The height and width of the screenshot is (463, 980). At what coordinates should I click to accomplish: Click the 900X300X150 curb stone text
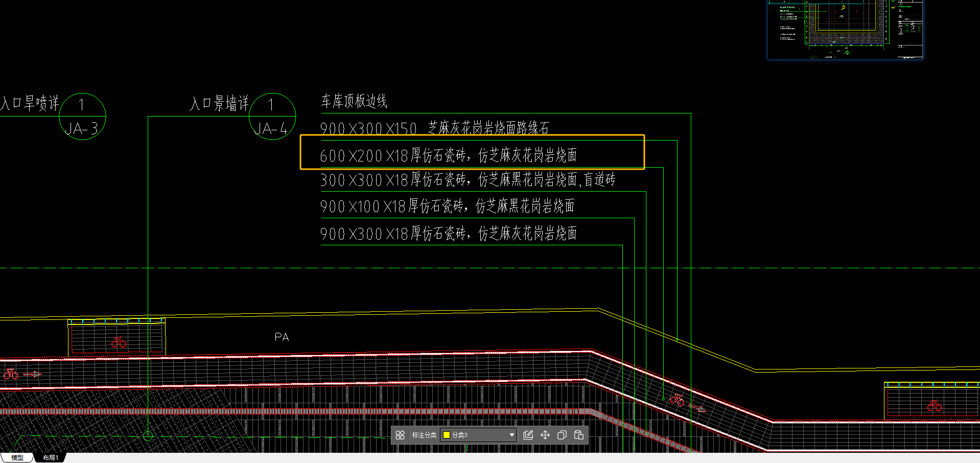(434, 128)
